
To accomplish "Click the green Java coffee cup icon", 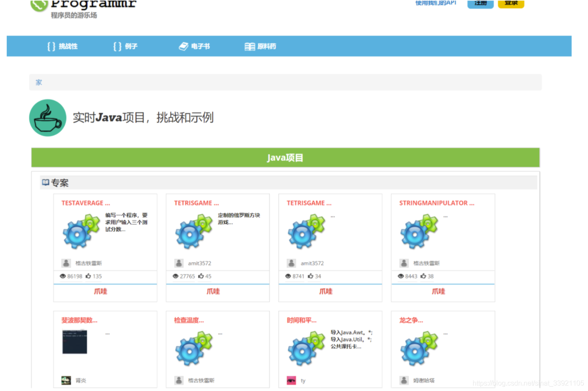I will point(48,118).
